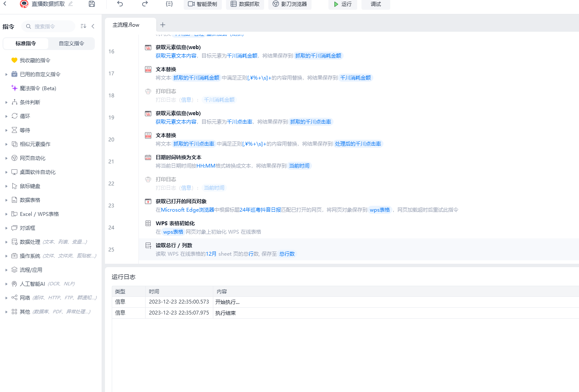Click the 其他 grid icon

[14, 312]
